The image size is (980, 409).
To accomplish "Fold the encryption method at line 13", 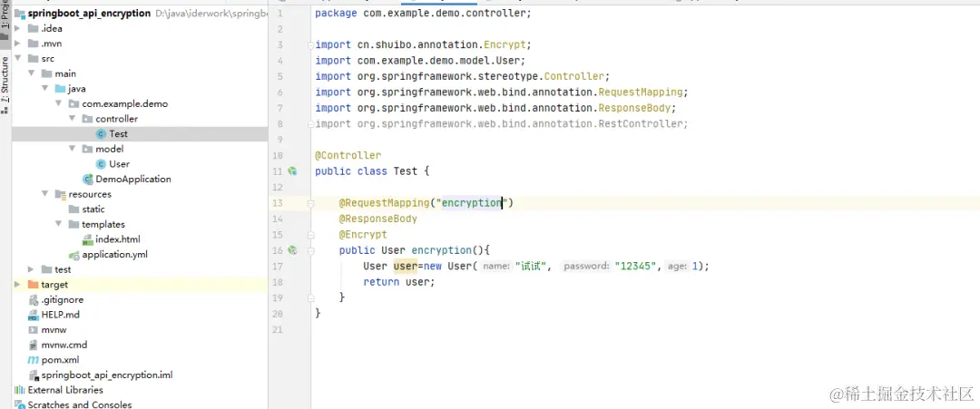I will click(310, 203).
